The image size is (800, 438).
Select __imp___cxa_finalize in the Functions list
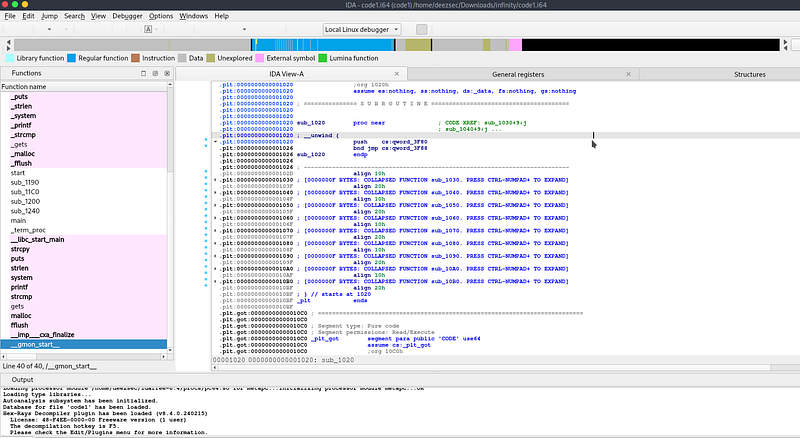tap(84, 335)
